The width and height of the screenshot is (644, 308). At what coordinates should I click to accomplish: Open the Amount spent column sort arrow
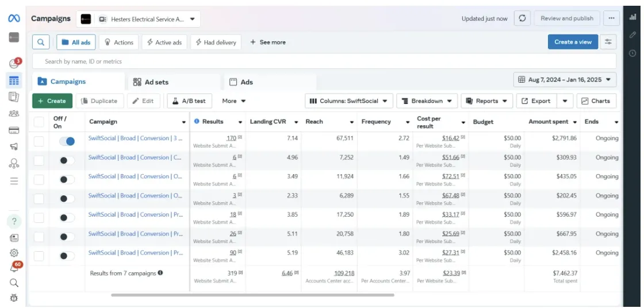pyautogui.click(x=574, y=122)
